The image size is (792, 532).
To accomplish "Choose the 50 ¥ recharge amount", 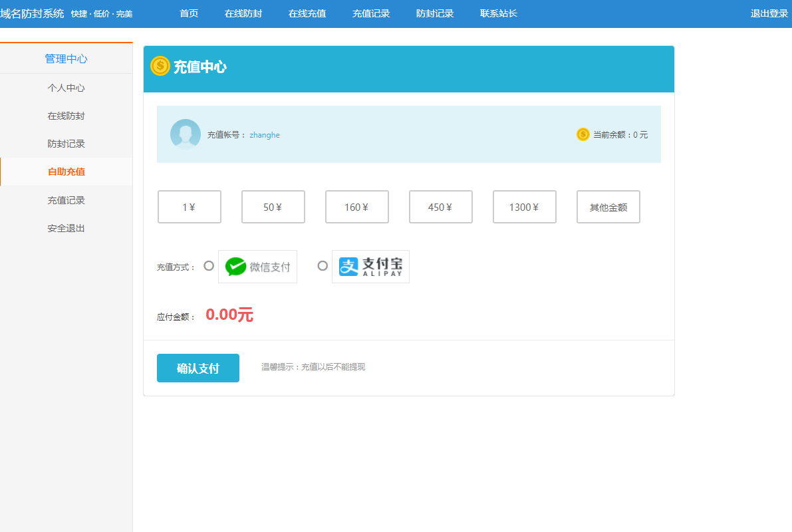I will [273, 207].
